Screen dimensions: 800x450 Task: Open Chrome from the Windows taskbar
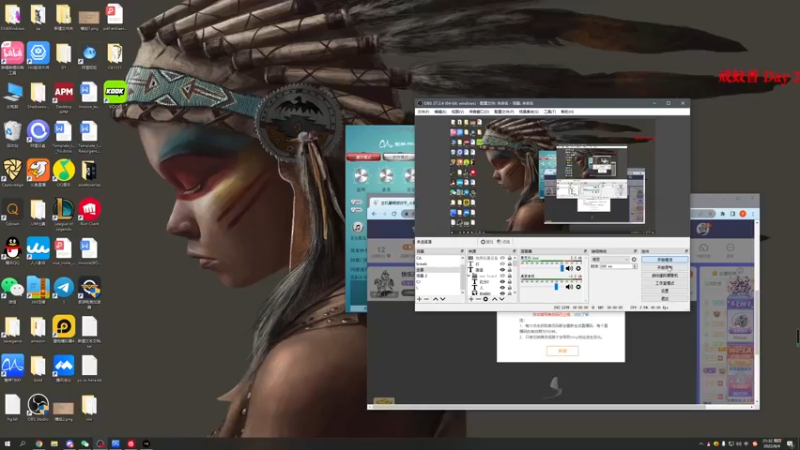point(39,444)
